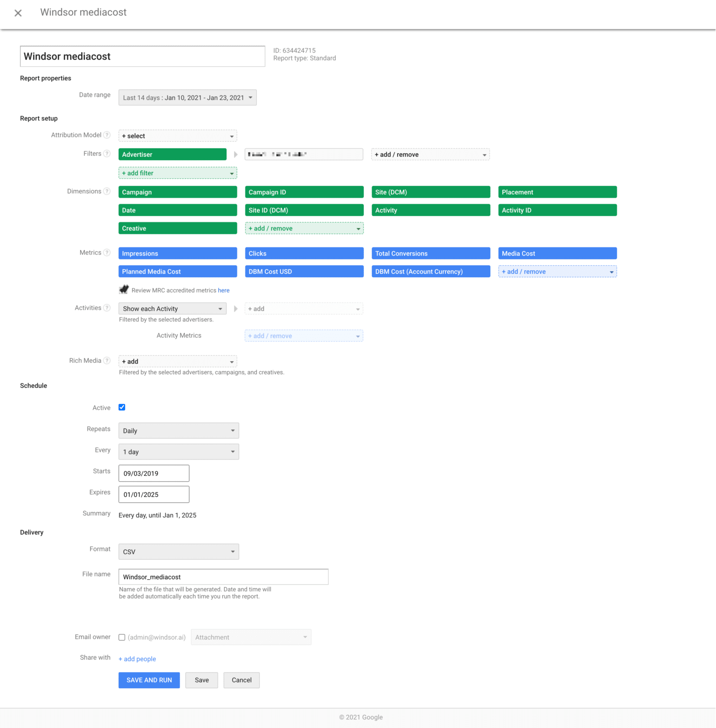This screenshot has height=728, width=716.
Task: Click the MRC accredited metrics badge icon
Action: point(124,289)
